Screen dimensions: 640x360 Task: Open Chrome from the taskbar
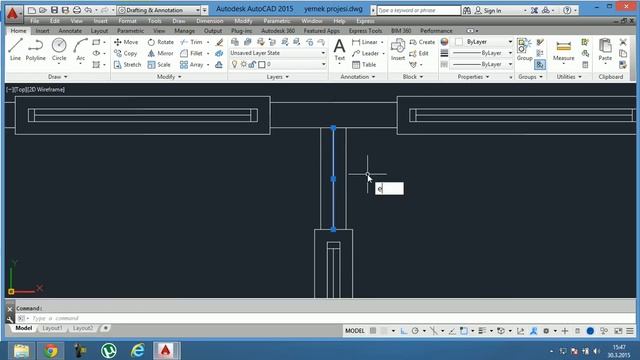click(x=51, y=351)
